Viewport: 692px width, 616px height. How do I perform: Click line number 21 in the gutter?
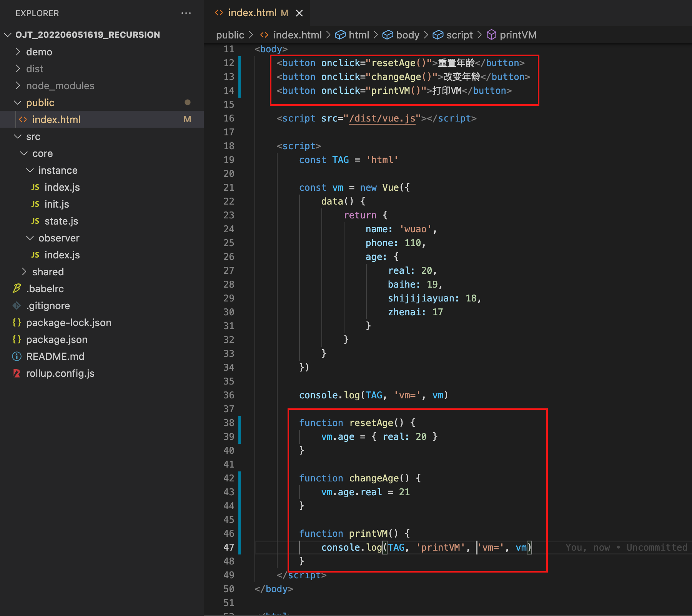pyautogui.click(x=229, y=187)
